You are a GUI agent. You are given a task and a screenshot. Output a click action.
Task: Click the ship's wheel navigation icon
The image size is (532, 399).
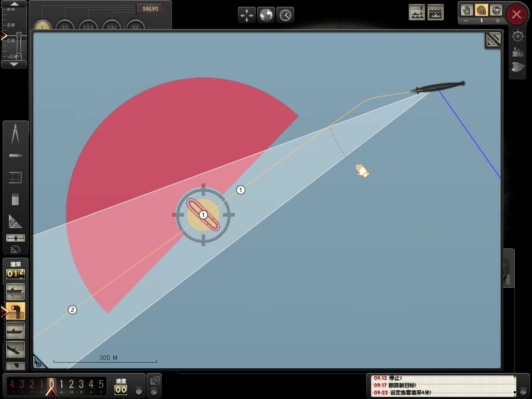517,36
